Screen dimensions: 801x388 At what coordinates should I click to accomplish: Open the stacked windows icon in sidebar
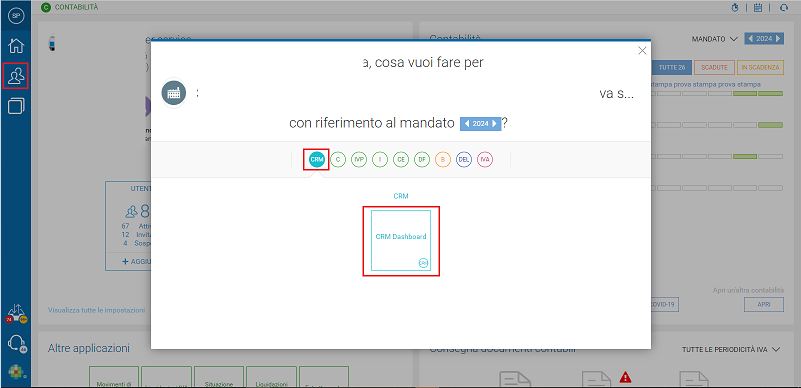16,106
